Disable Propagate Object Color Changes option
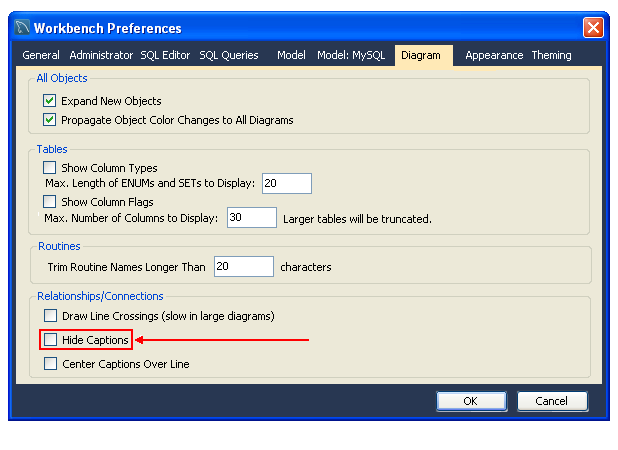 [x=50, y=120]
